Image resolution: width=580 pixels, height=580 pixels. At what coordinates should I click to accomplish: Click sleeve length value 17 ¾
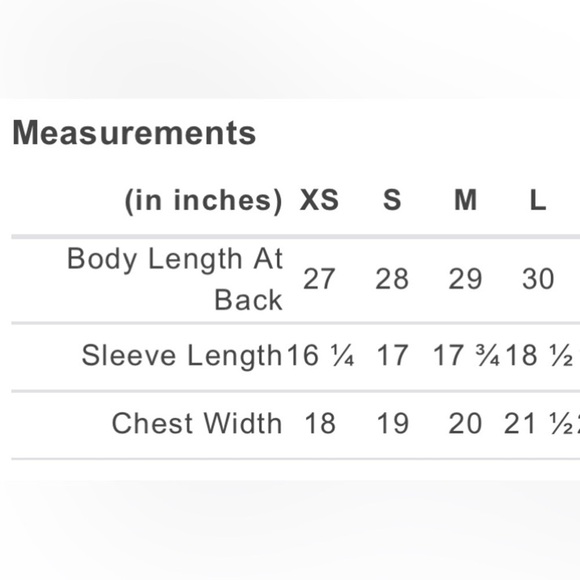466,355
